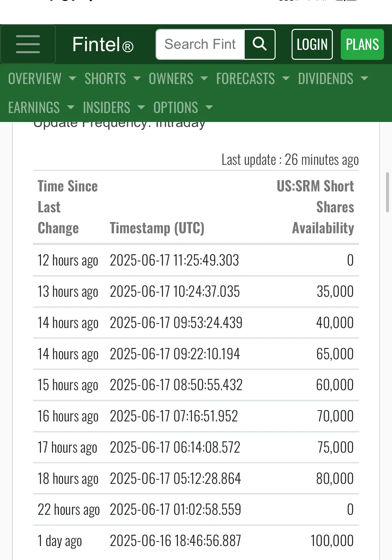Click the page scrollbar thumb
This screenshot has width=392, height=560.
[387, 192]
